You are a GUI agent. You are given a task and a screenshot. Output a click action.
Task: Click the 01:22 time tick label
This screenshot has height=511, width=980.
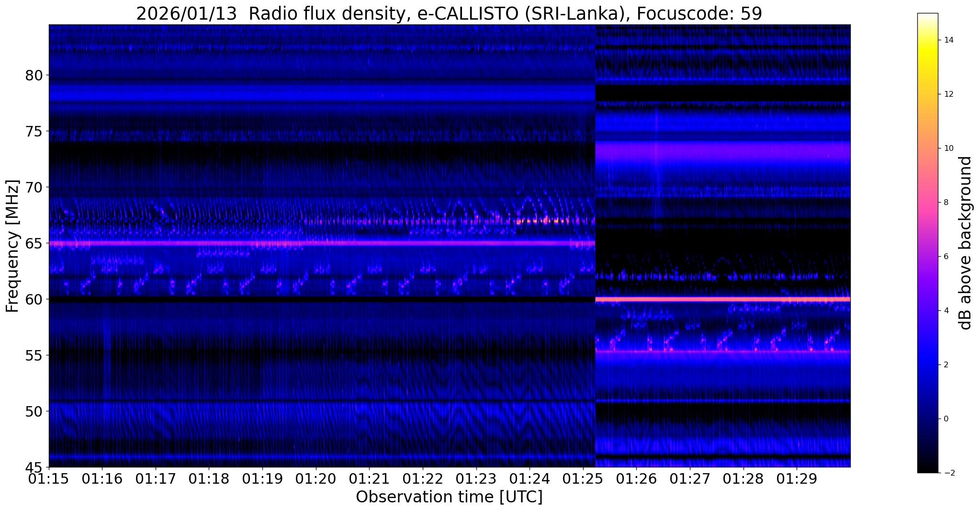423,479
